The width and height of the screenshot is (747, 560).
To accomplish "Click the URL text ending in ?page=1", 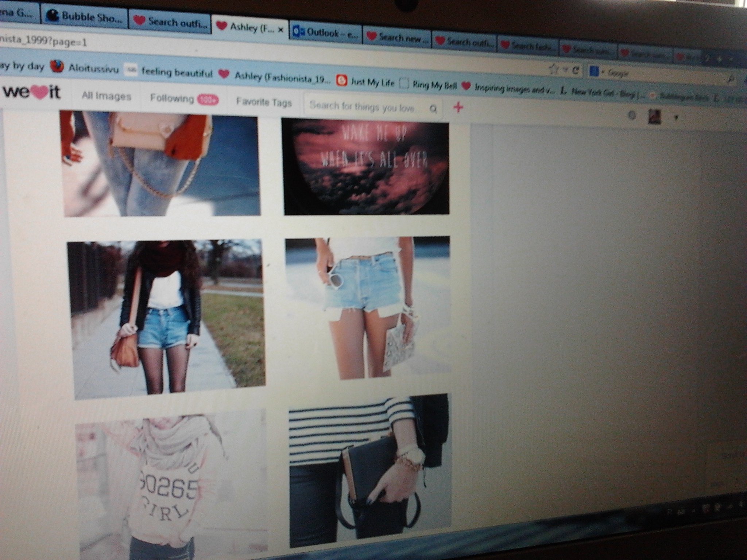I will (44, 42).
